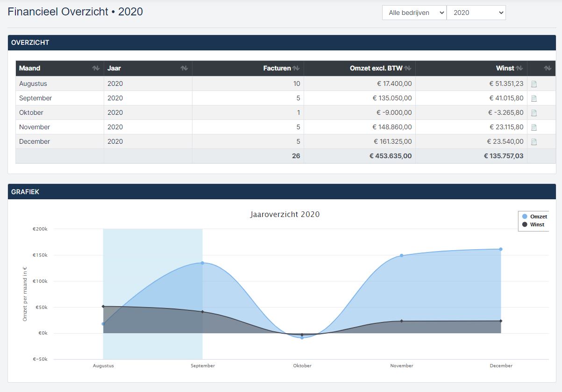Open the December row's document icon
This screenshot has height=392, width=562.
point(534,142)
